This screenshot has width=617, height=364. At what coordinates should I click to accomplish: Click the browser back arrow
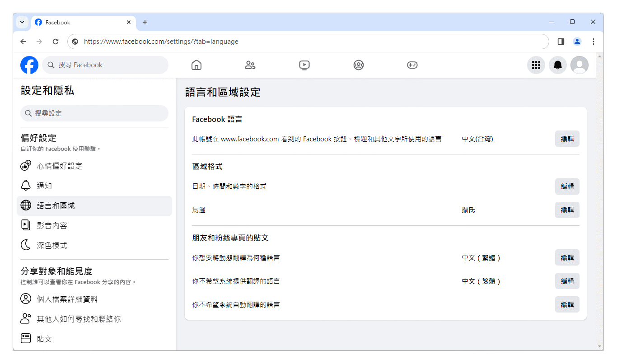coord(23,42)
